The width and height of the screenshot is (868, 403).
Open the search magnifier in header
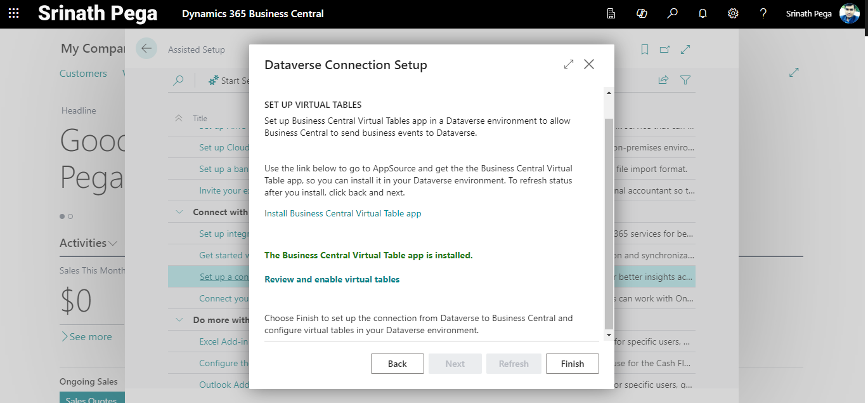coord(672,13)
